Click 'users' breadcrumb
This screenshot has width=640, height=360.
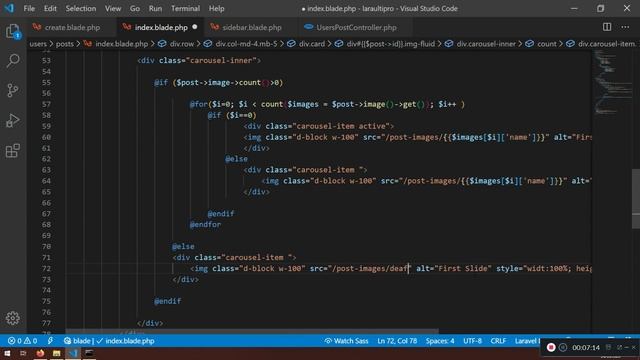(38, 44)
